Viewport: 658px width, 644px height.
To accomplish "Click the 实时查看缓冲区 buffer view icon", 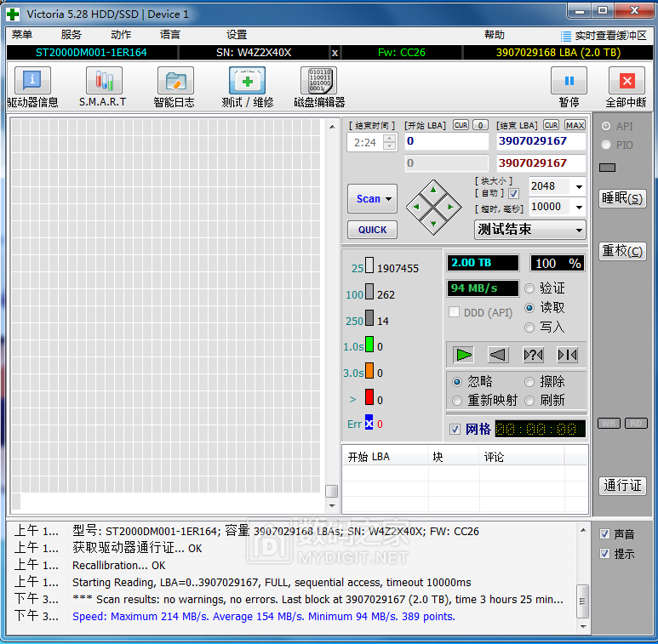I will coord(566,36).
